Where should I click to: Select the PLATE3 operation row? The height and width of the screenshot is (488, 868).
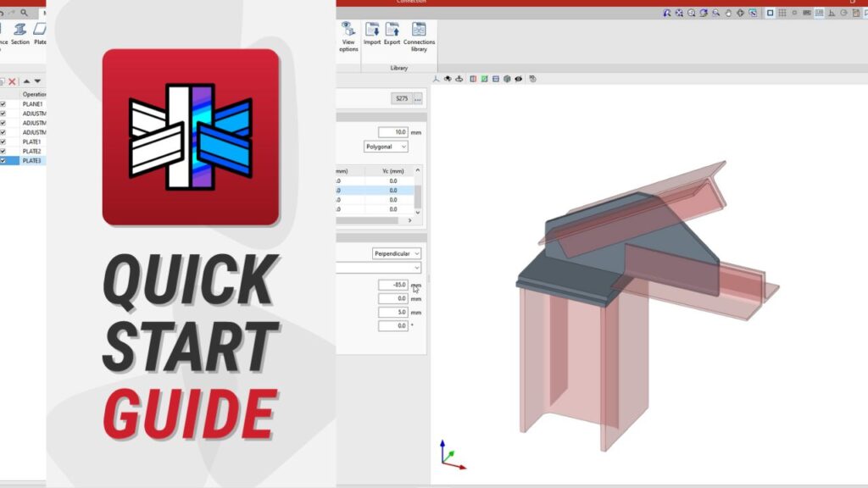point(32,161)
